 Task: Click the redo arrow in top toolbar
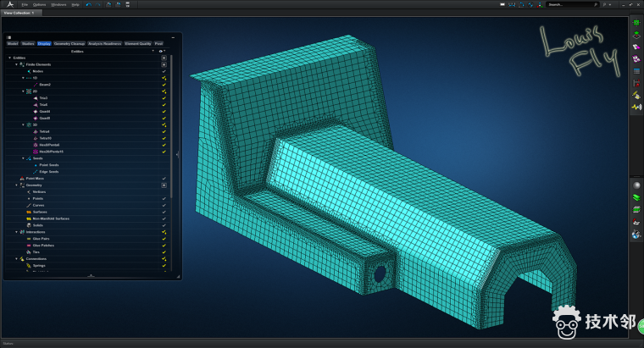point(97,4)
